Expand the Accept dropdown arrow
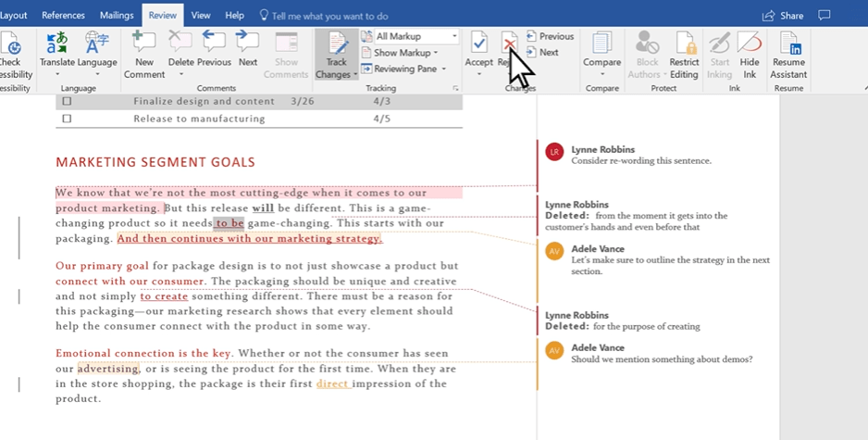868x440 pixels. [x=478, y=74]
